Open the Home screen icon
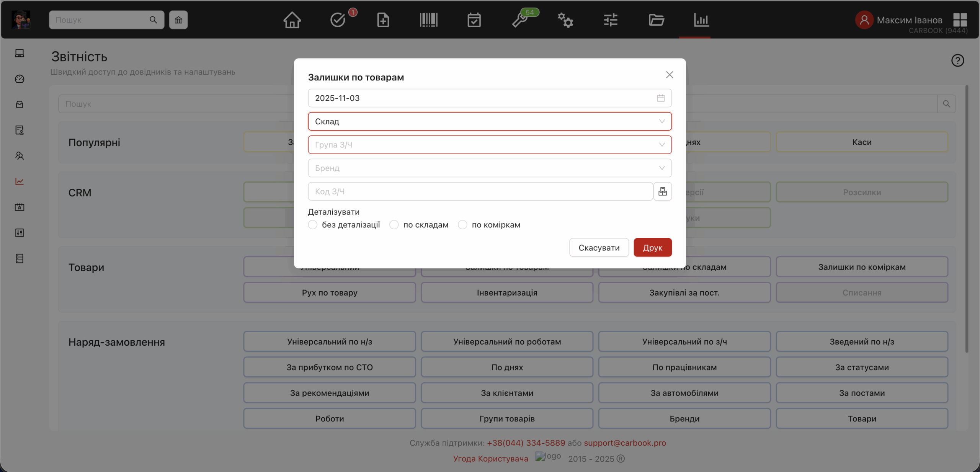The image size is (980, 472). (291, 20)
